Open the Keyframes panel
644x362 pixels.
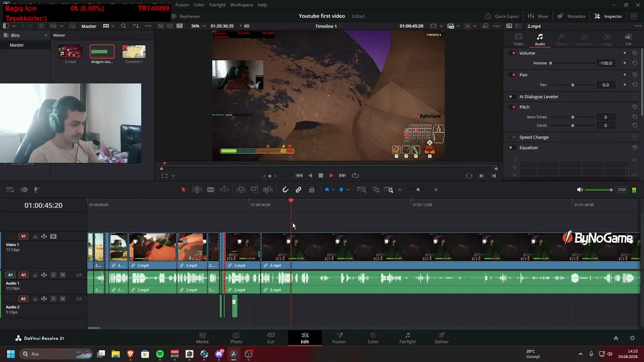186,16
